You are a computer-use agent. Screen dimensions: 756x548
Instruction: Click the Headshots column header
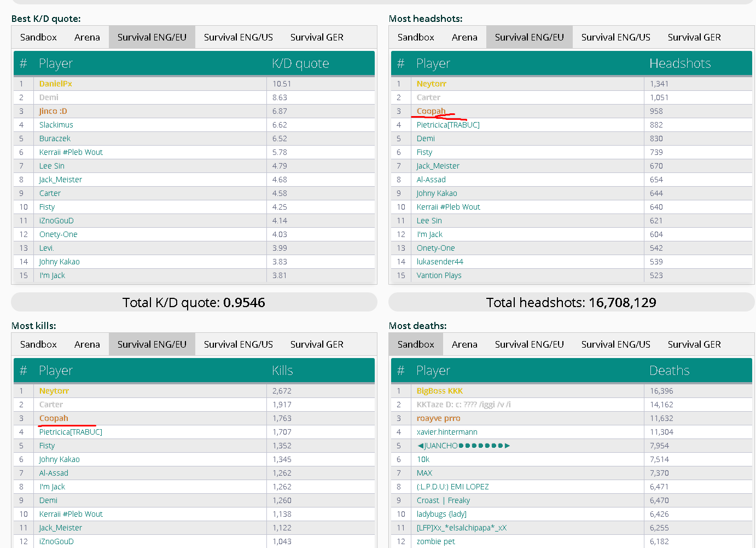[x=679, y=64]
